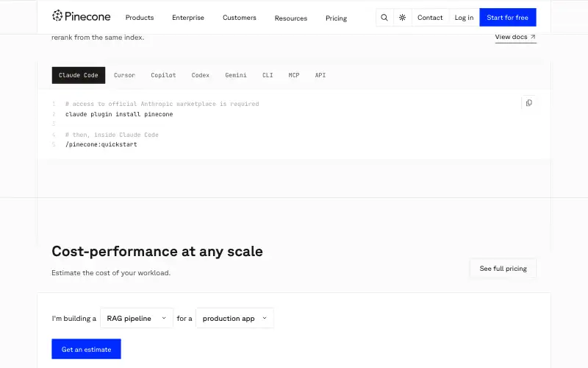Image resolution: width=588 pixels, height=368 pixels.
Task: Click the '/pinecone:quickstart' code line
Action: [x=101, y=144]
